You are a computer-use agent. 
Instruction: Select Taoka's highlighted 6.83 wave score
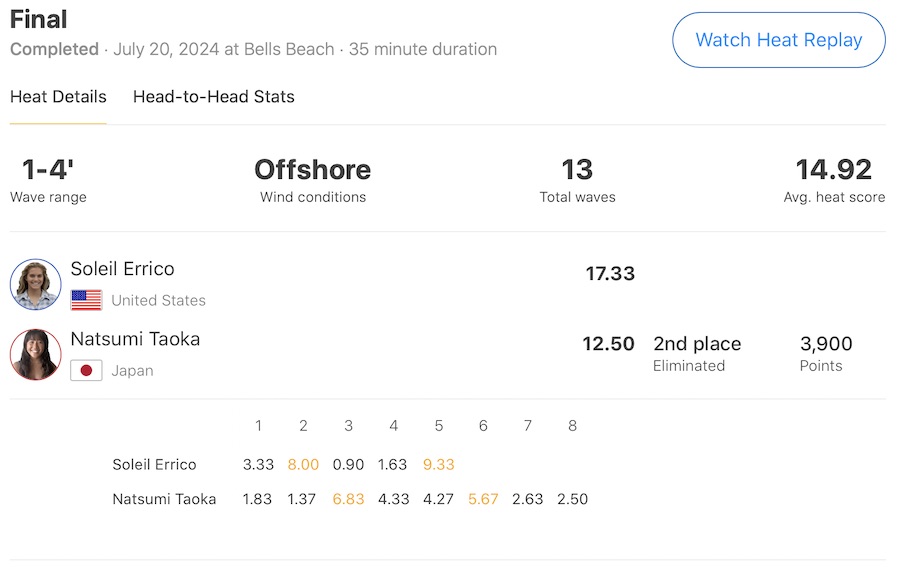348,499
